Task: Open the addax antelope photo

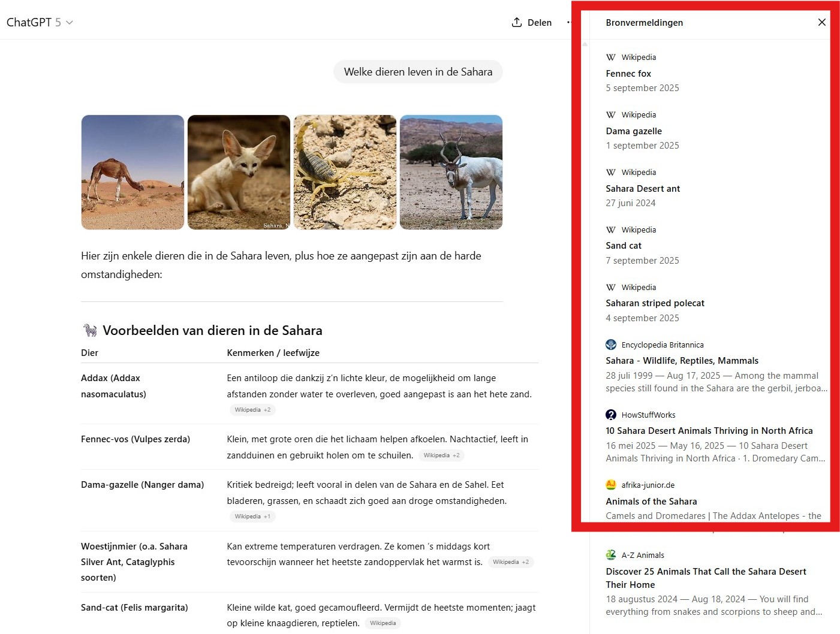Action: [451, 172]
